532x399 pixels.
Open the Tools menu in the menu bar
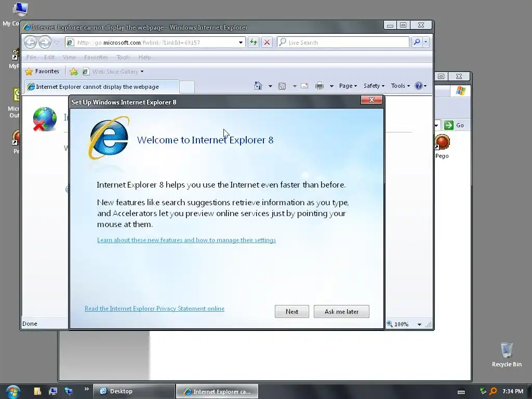[x=123, y=57]
